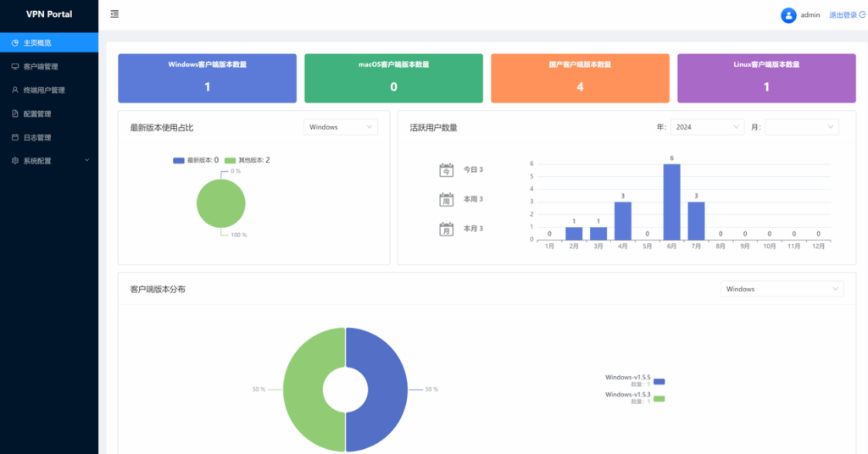Click the 退出登录 logout link
This screenshot has width=868, height=454.
846,15
